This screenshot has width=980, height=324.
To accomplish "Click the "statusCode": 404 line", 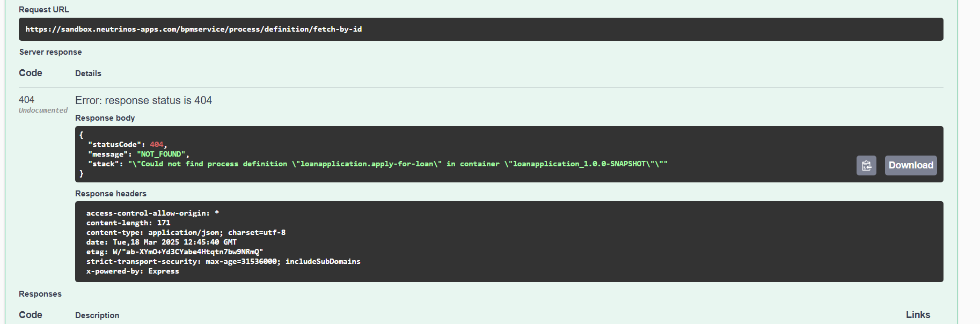I will pyautogui.click(x=128, y=144).
